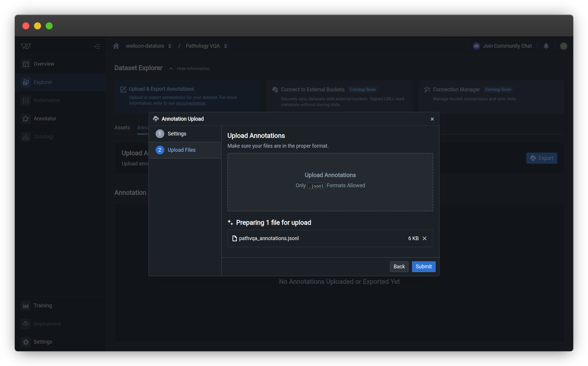Collapse dataset info via Hide Information chevron
Screen dimensions: 588x366
pos(171,68)
